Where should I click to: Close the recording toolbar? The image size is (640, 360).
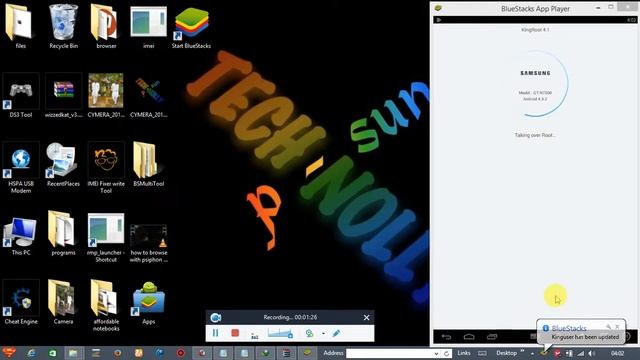366,317
